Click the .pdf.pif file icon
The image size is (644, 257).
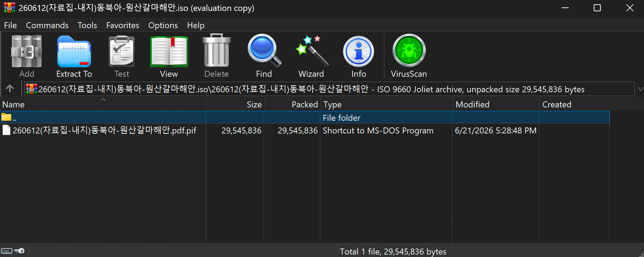6,130
